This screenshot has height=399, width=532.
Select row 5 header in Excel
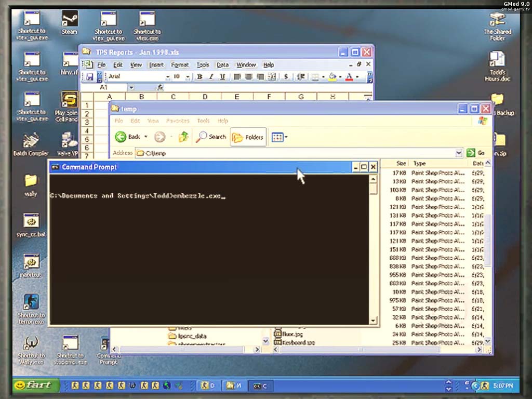pos(87,139)
